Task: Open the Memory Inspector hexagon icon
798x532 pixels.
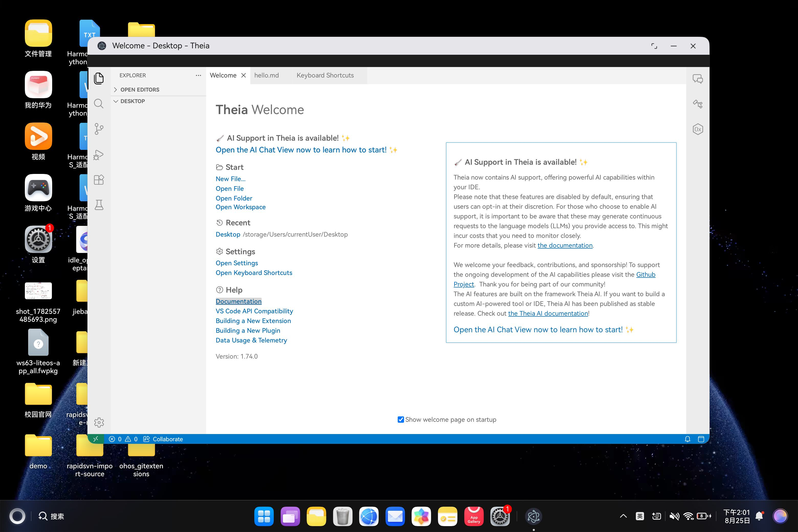Action: [x=698, y=129]
